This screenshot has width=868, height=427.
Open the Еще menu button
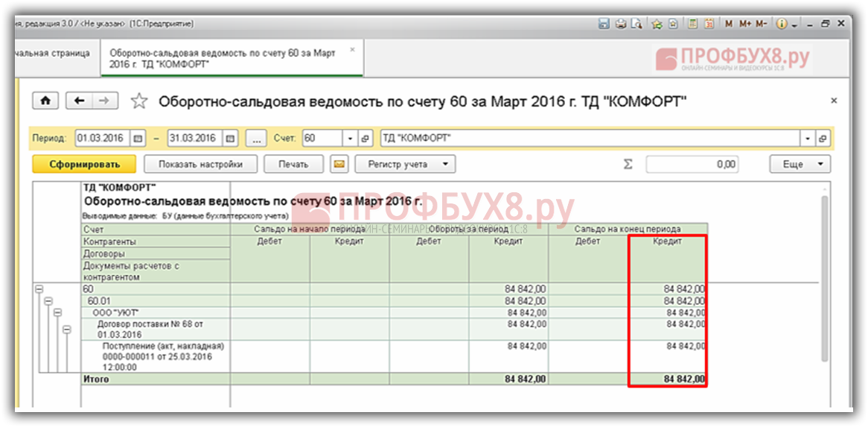tap(799, 164)
